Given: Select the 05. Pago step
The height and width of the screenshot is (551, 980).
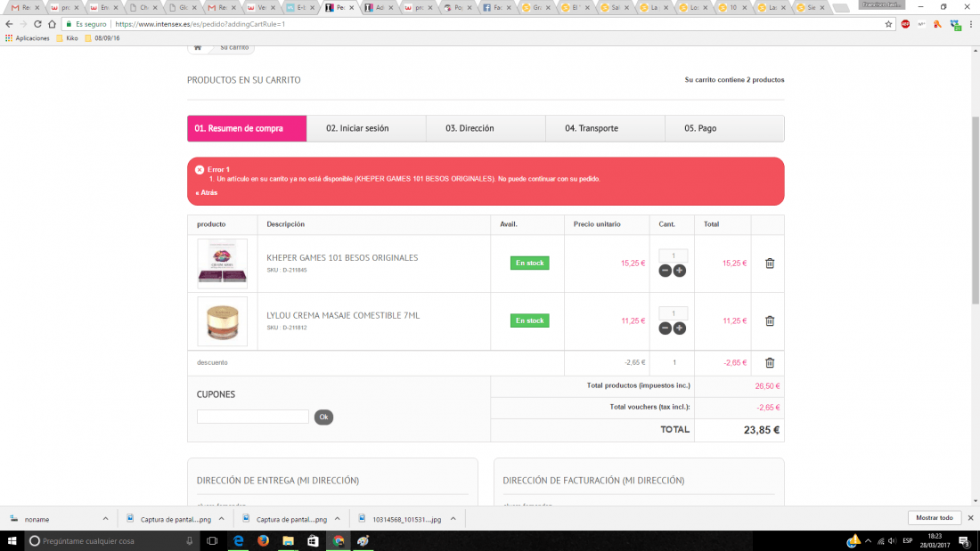Looking at the screenshot, I should (724, 128).
